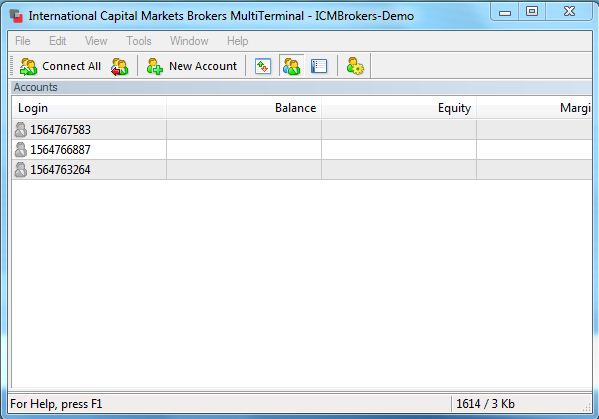Select account 1564767583 row

tap(302, 129)
